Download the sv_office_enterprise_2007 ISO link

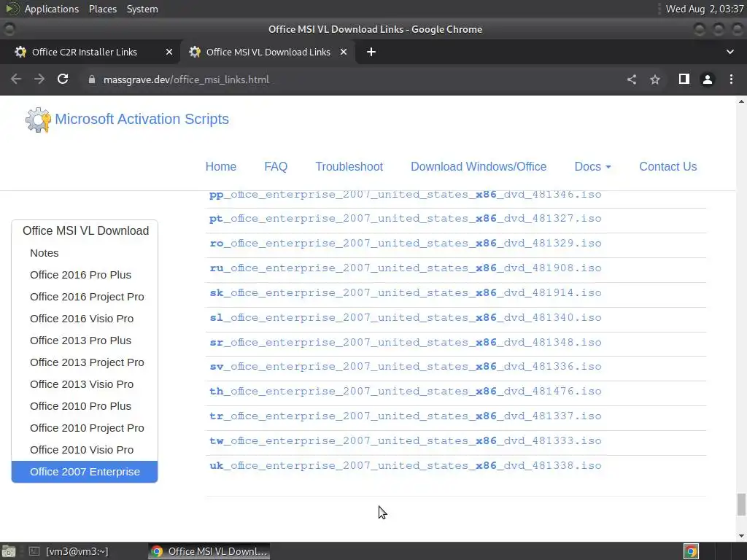pyautogui.click(x=406, y=367)
